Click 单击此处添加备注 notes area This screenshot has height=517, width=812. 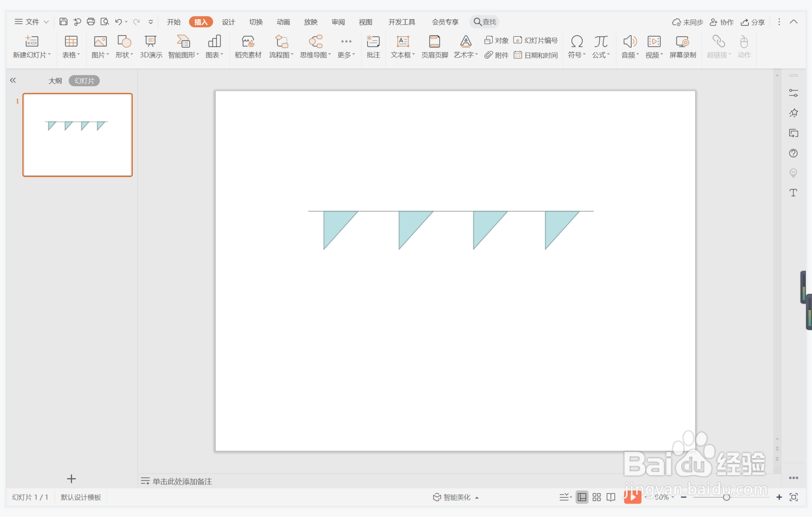[182, 481]
